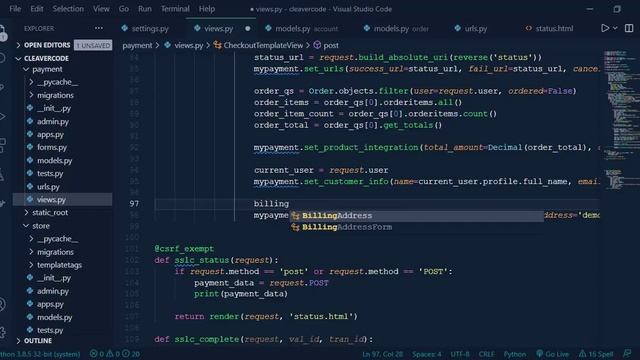Run the Python file with play icon
Screen dimensions: 640x360
pos(605,28)
